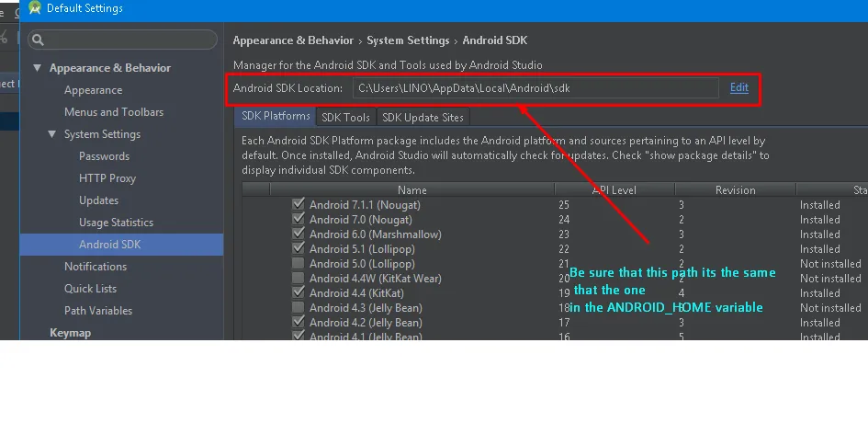
Task: Click the Android 6.0 (Marshmallow) row name
Action: pos(376,234)
